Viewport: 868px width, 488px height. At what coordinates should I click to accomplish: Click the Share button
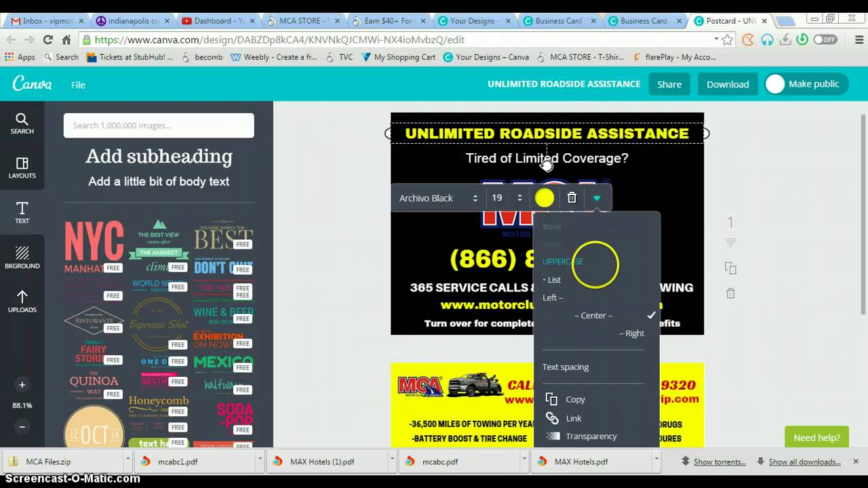point(669,84)
